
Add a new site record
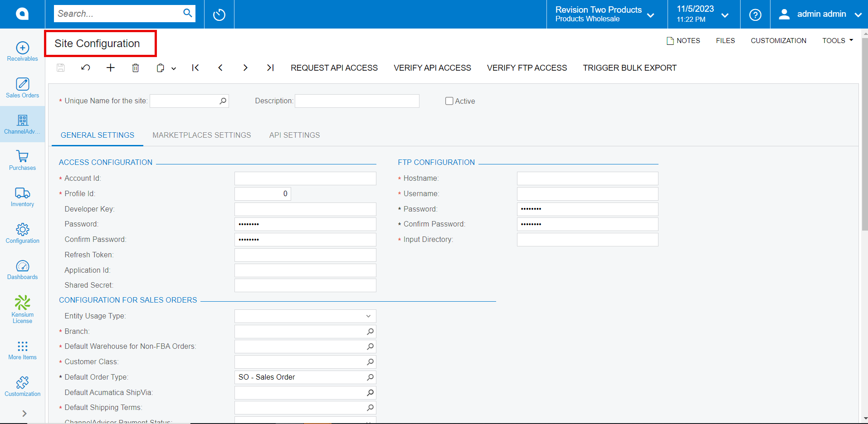110,67
